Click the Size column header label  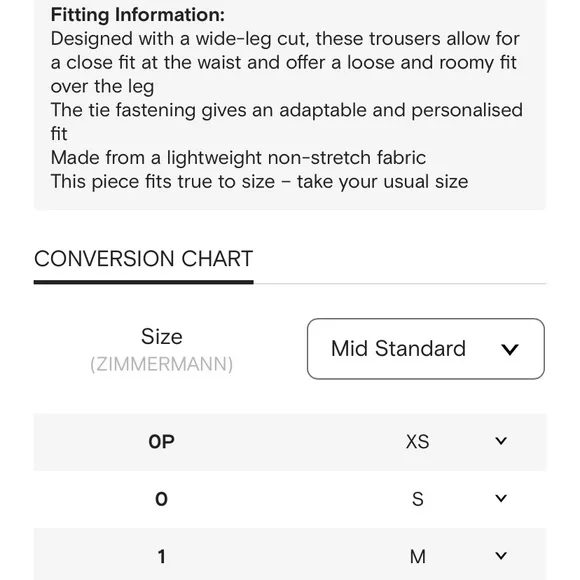162,337
